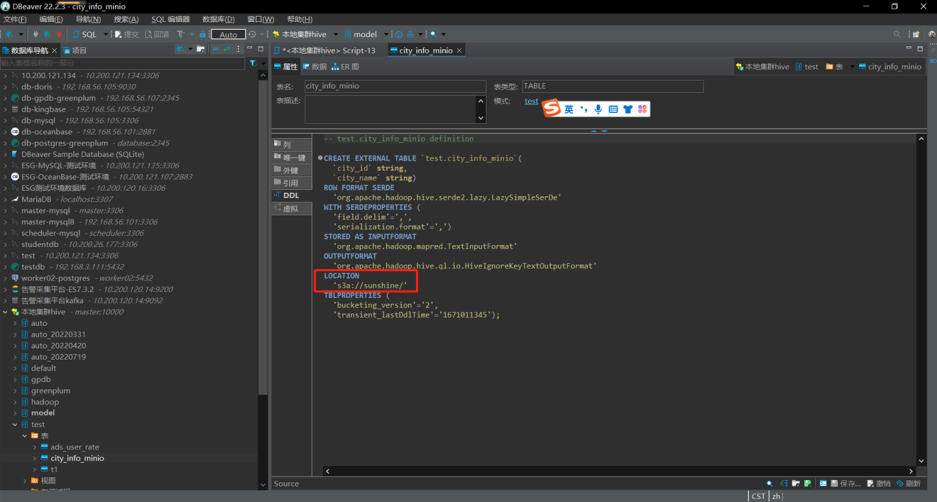Click 保存 save button at bottom
937x502 pixels.
point(845,483)
